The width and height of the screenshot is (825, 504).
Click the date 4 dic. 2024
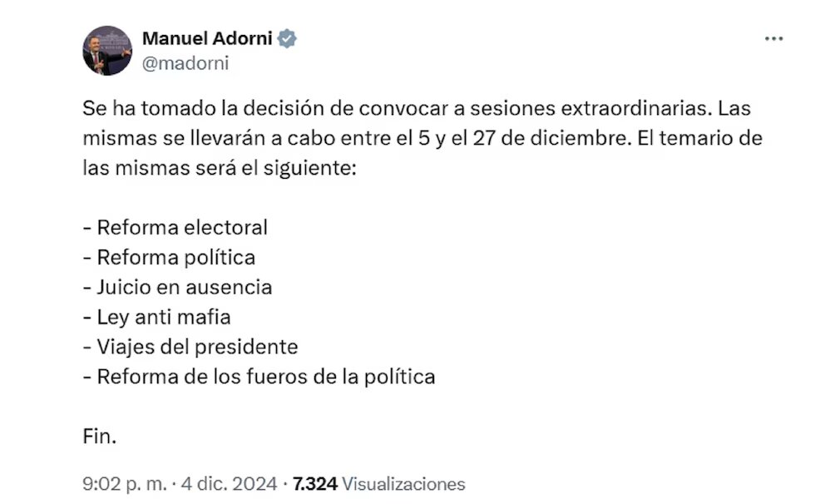(x=220, y=483)
